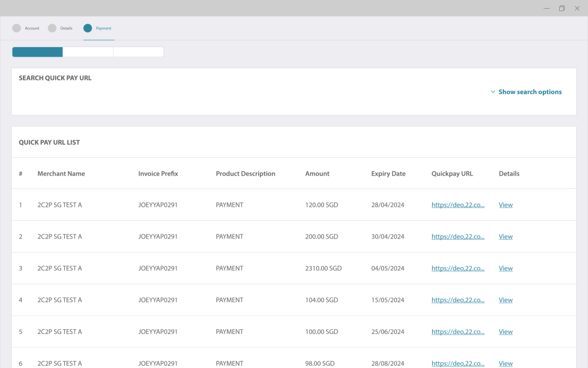588x368 pixels.
Task: Click the expiry date 28/08/2024
Action: pos(387,363)
